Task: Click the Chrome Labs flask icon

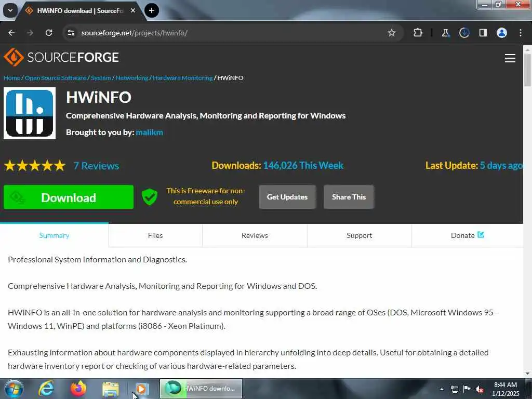Action: tap(445, 33)
